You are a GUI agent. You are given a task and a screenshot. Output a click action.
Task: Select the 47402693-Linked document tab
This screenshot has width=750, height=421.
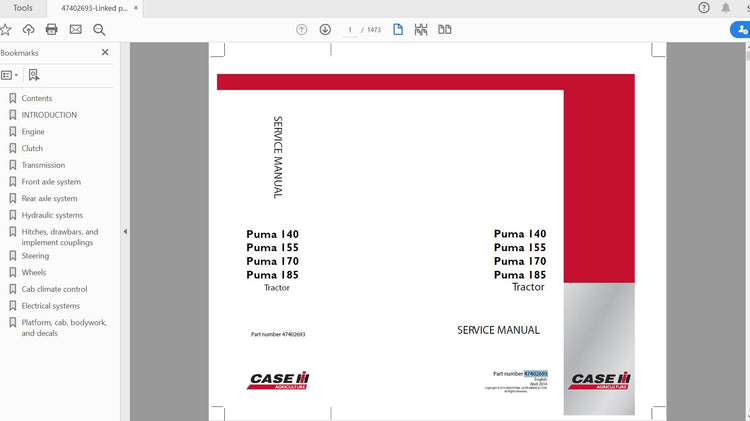tap(94, 8)
